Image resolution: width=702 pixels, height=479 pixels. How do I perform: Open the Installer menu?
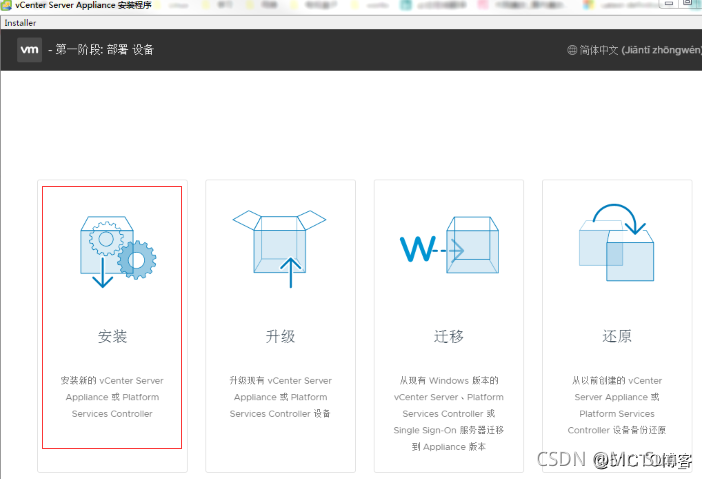(x=20, y=23)
